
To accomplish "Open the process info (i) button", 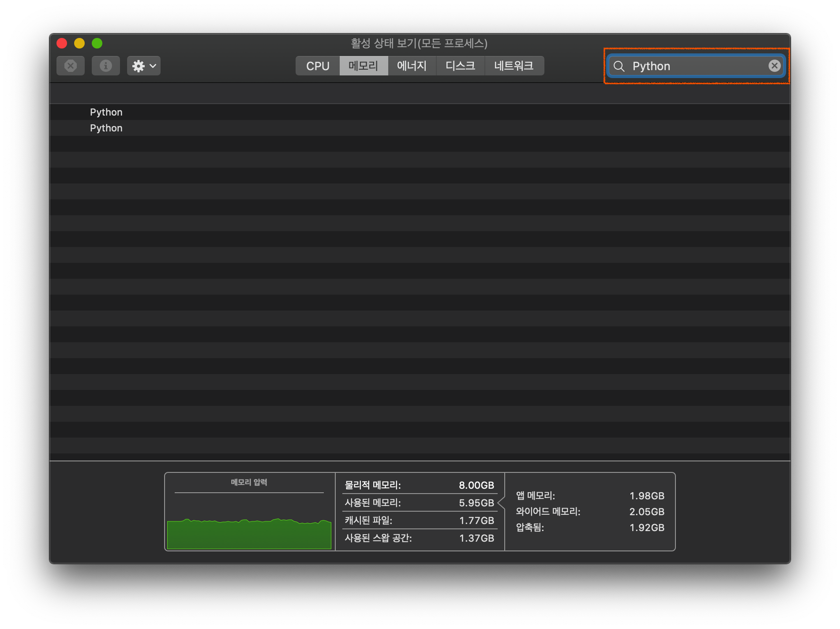I will coord(106,66).
